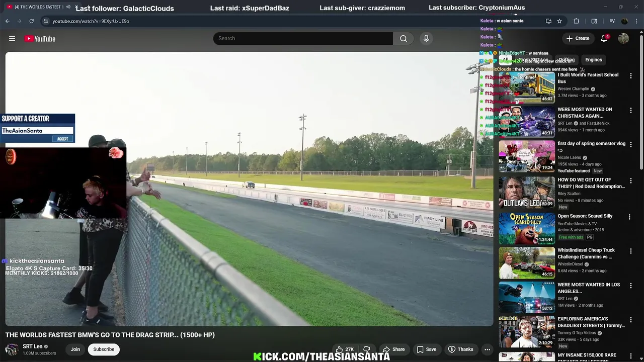Open the YouTube account avatar menu
Screen dimensions: 644x362
[x=623, y=39]
